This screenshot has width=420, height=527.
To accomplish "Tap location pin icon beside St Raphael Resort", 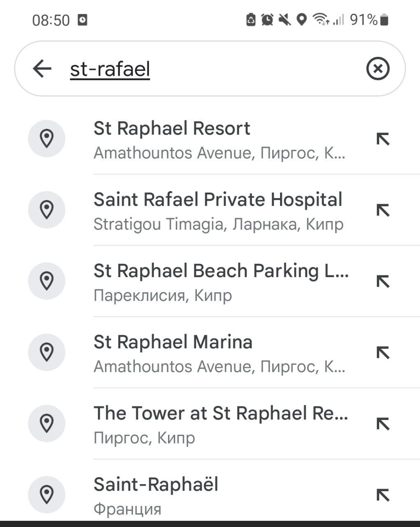I will click(47, 138).
